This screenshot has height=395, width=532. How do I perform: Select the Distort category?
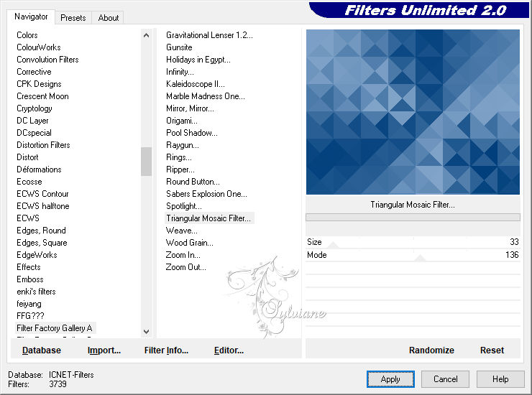27,157
